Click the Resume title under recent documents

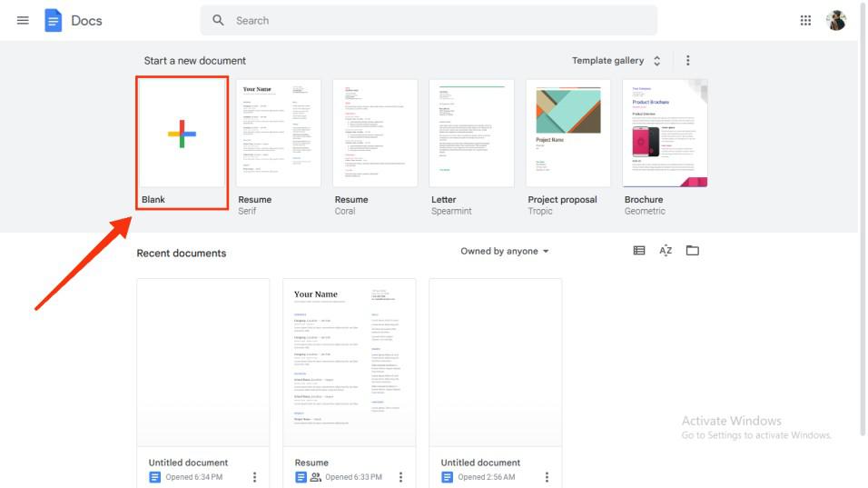[x=311, y=463]
